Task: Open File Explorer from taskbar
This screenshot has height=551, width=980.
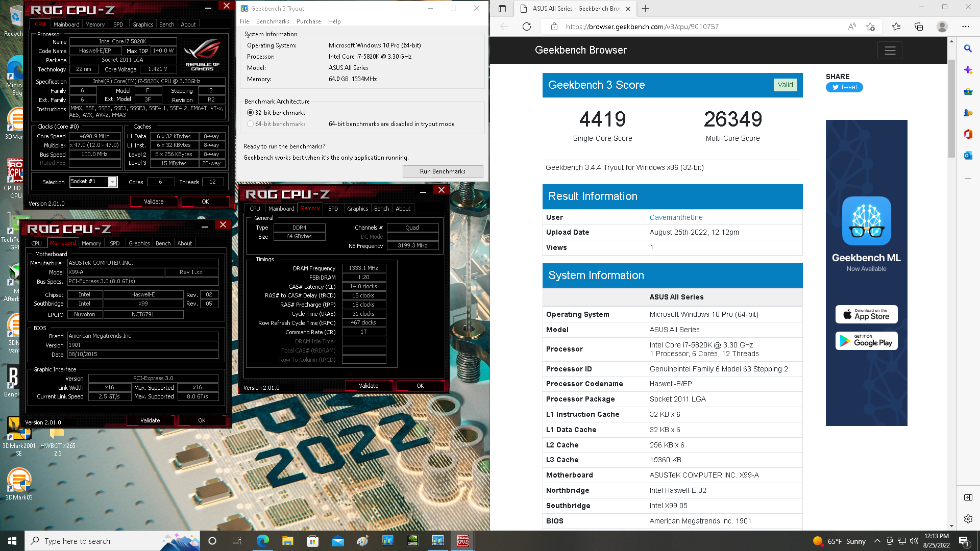Action: tap(287, 541)
